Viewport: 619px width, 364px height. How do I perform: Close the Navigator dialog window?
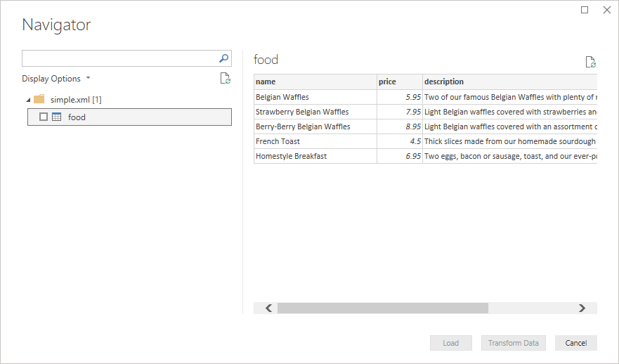606,10
